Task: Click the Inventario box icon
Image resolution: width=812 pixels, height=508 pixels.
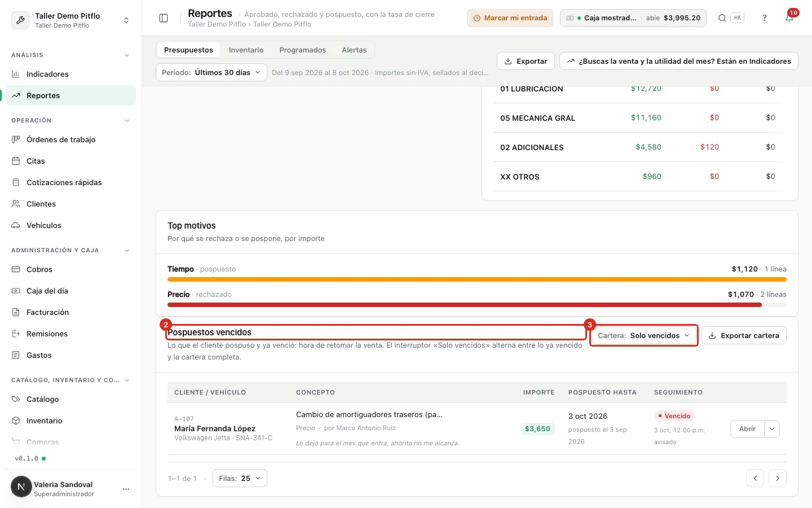Action: 16,421
